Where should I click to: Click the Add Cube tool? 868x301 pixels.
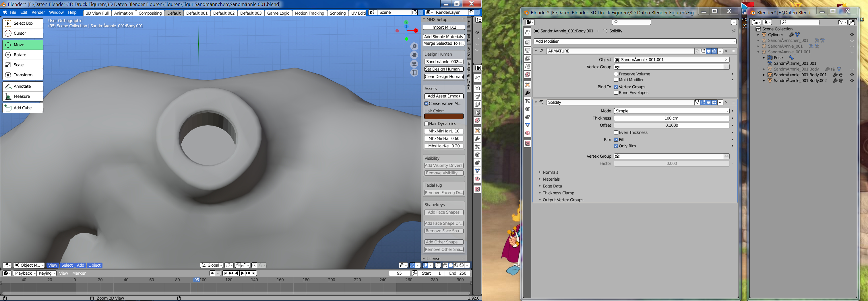23,108
